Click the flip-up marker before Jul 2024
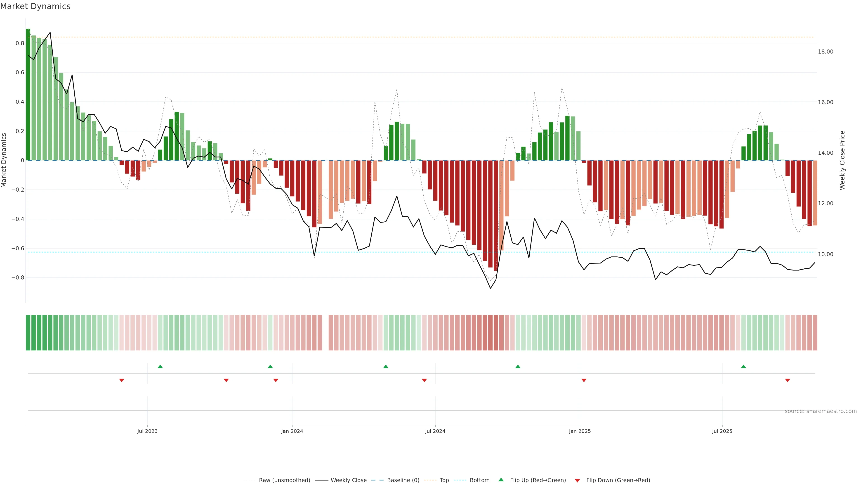The image size is (868, 488). click(x=386, y=366)
